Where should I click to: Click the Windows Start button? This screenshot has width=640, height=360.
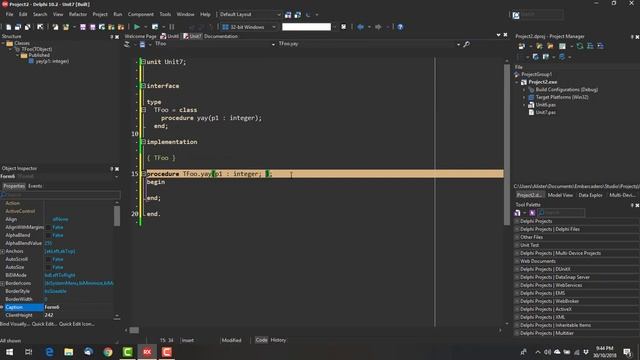[x=9, y=351]
